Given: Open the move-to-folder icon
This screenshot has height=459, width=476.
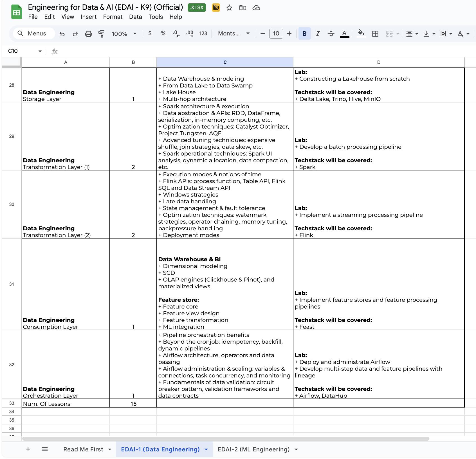Looking at the screenshot, I should pyautogui.click(x=243, y=8).
